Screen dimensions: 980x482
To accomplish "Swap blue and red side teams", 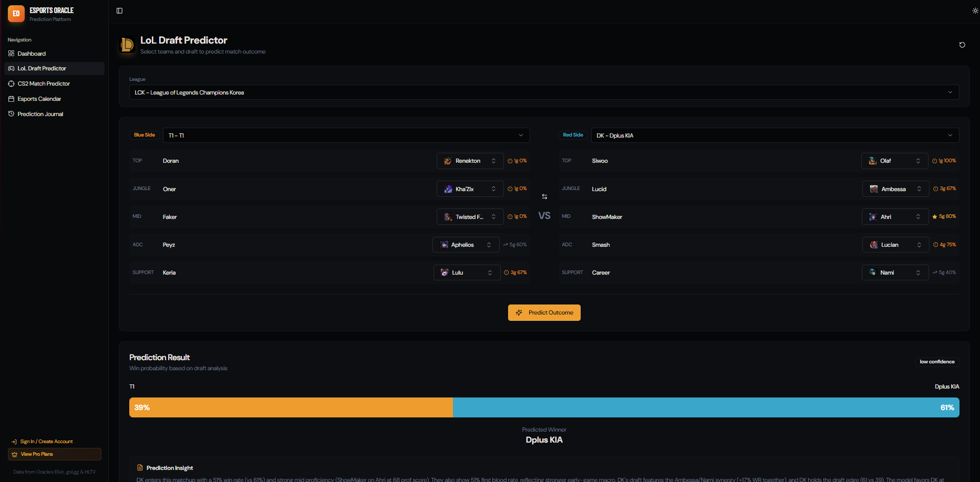I will click(x=544, y=196).
